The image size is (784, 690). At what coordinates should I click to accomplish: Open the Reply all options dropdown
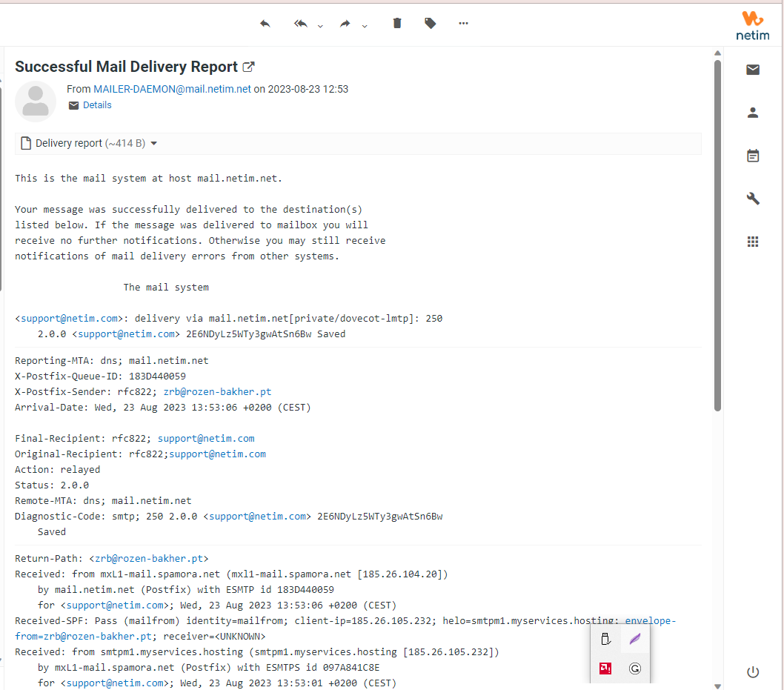point(321,26)
